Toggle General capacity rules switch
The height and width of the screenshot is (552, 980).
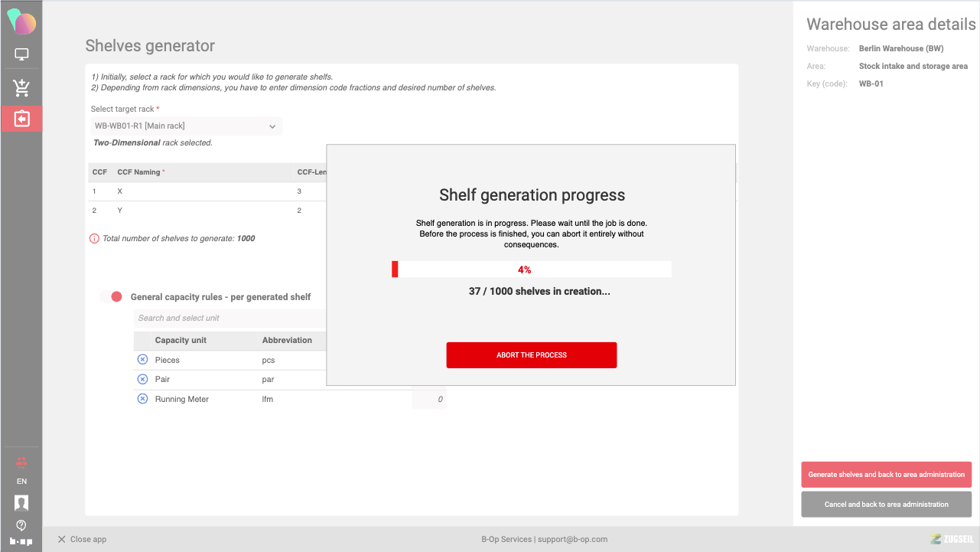pos(112,297)
